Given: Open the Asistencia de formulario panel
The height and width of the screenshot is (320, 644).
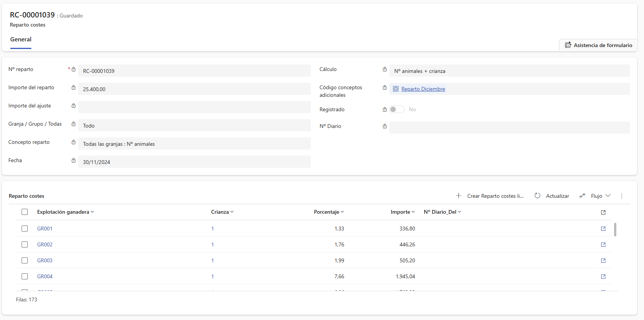Looking at the screenshot, I should coord(598,45).
